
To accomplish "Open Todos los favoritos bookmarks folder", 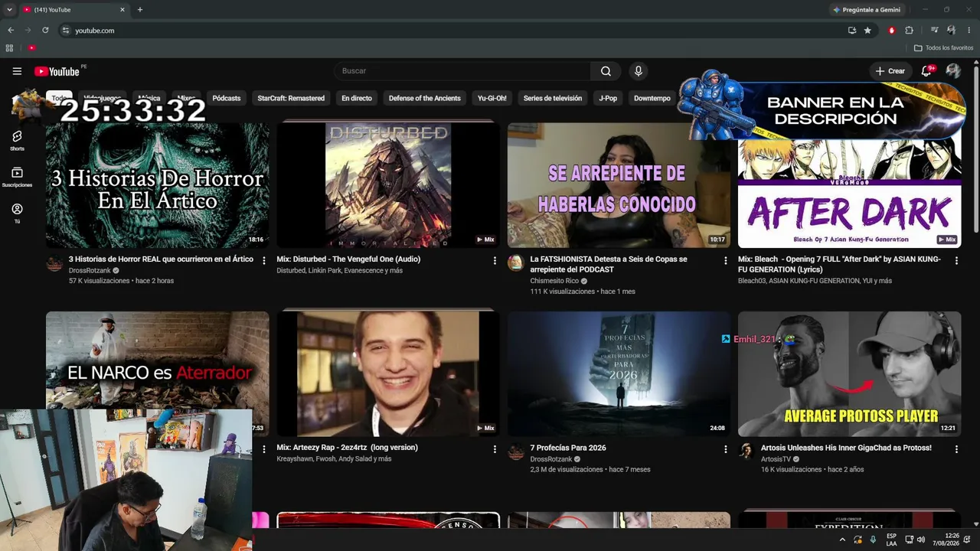I will tap(944, 47).
